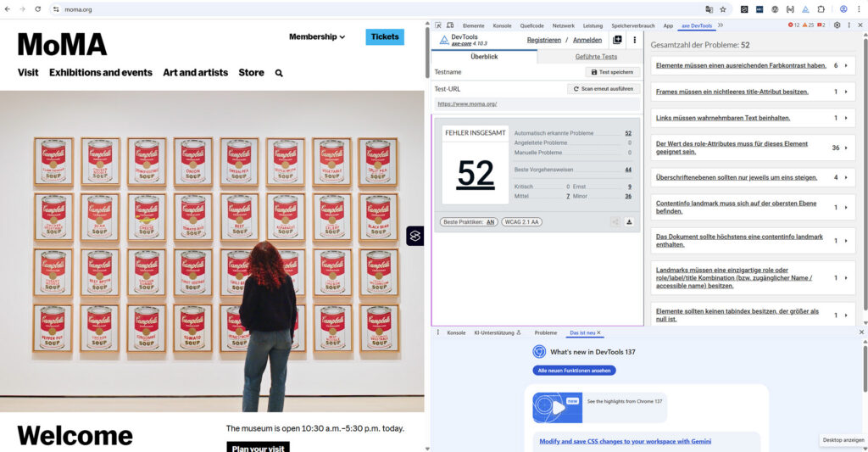Image resolution: width=868 pixels, height=452 pixels.
Task: Click the Anmelden link
Action: point(587,40)
